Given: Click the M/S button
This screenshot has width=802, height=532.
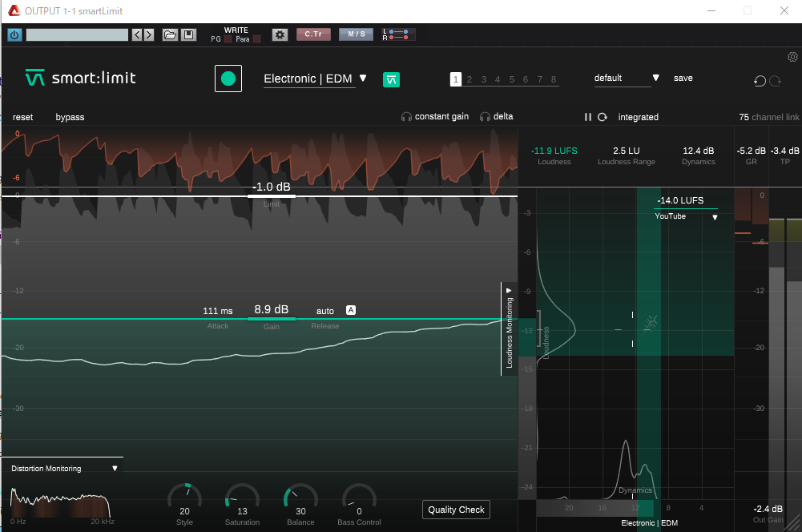Looking at the screenshot, I should pos(356,34).
